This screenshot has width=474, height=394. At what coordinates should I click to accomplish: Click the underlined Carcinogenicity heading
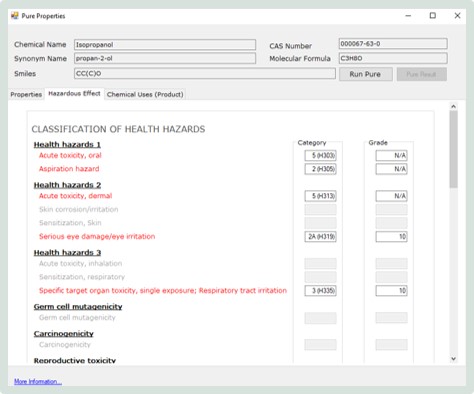click(x=64, y=334)
